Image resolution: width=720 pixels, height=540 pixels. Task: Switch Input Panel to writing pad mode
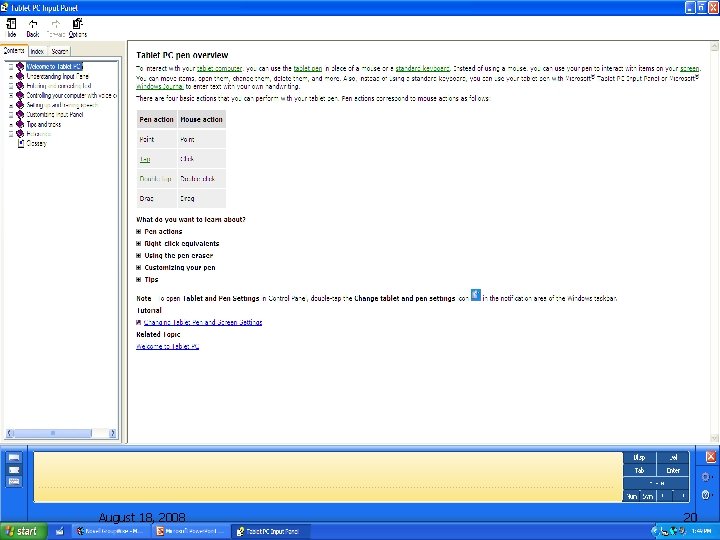(x=14, y=457)
